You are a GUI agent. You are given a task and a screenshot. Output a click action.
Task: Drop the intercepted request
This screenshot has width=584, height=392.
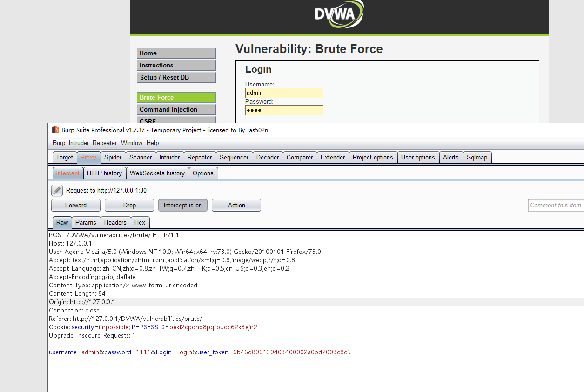(x=129, y=205)
